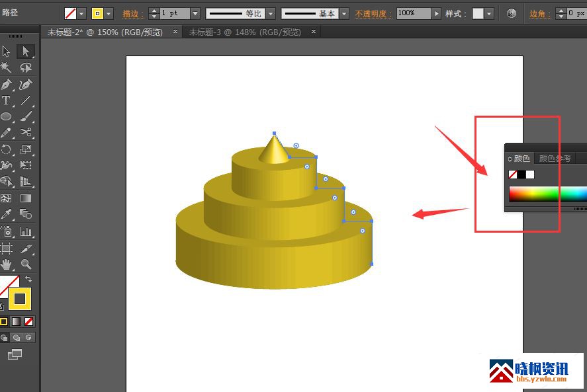Activate the Eyedropper tool
The height and width of the screenshot is (392, 587).
tap(6, 214)
